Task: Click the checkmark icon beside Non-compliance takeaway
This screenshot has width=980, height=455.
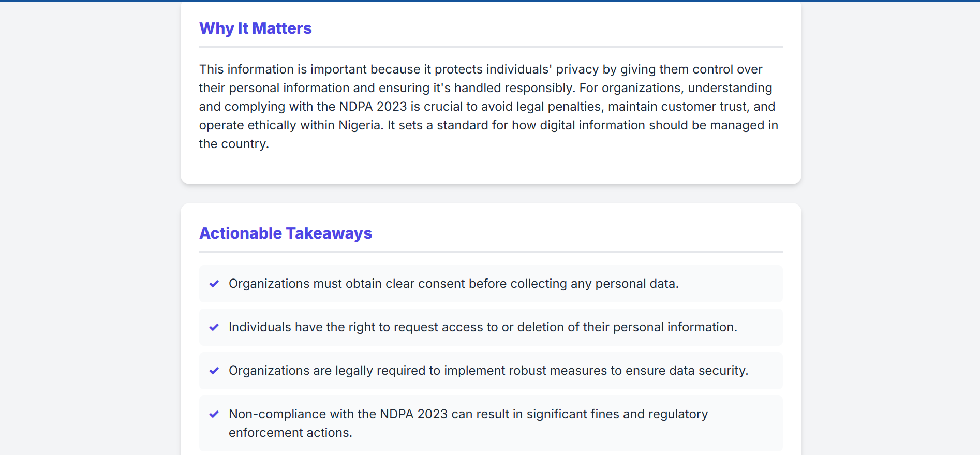Action: point(214,414)
